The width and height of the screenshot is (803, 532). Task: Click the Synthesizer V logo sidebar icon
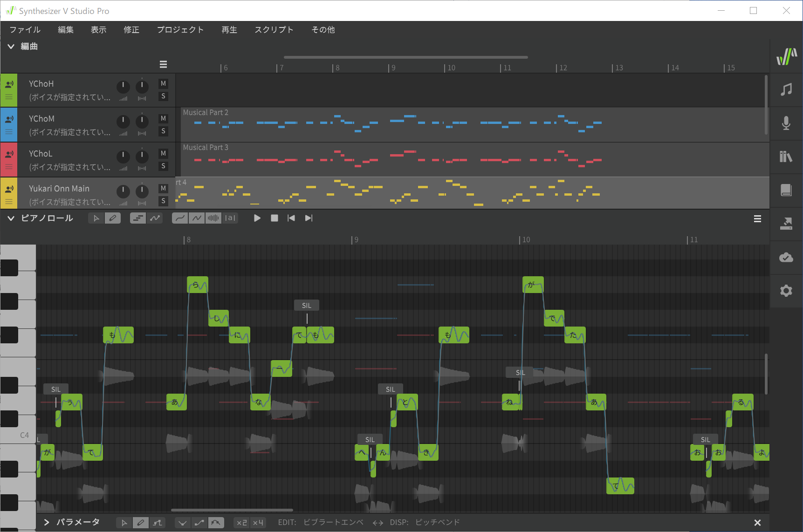coord(786,56)
